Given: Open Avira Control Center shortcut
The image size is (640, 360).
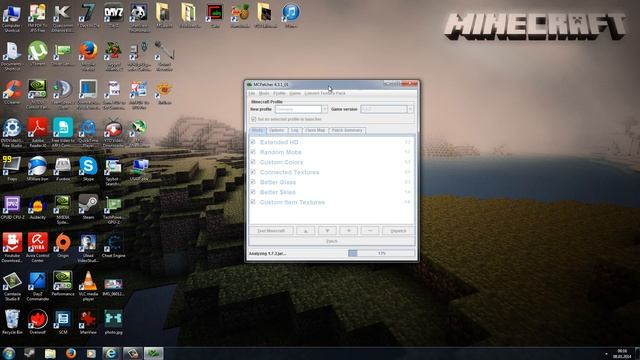Looking at the screenshot, I should click(38, 247).
